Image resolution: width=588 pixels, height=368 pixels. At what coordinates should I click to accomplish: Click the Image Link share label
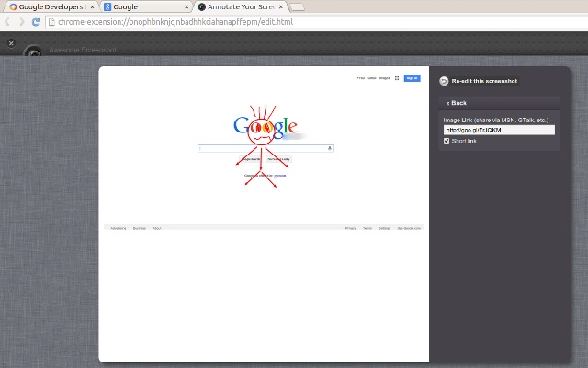496,121
